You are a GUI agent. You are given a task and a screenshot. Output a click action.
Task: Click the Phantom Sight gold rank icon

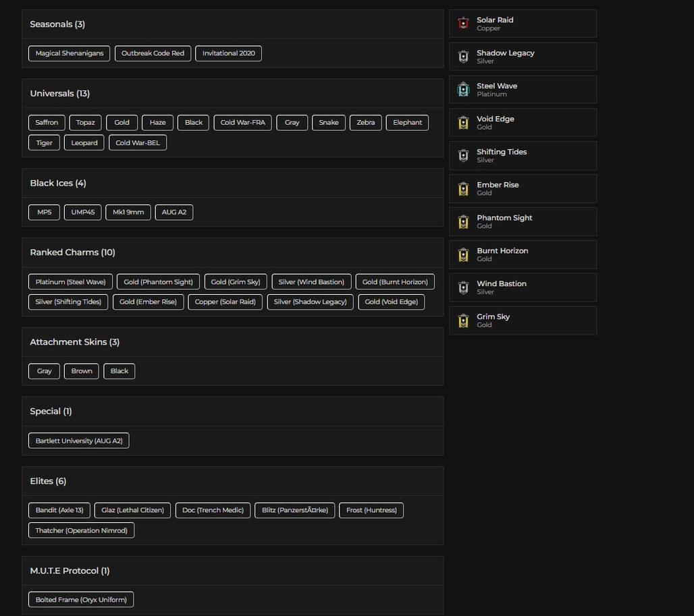point(463,222)
